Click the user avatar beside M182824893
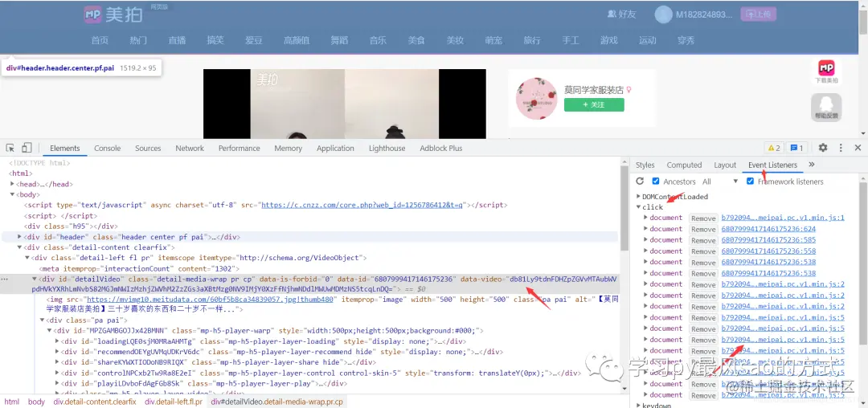Screen dimensions: 868x408 [x=663, y=14]
